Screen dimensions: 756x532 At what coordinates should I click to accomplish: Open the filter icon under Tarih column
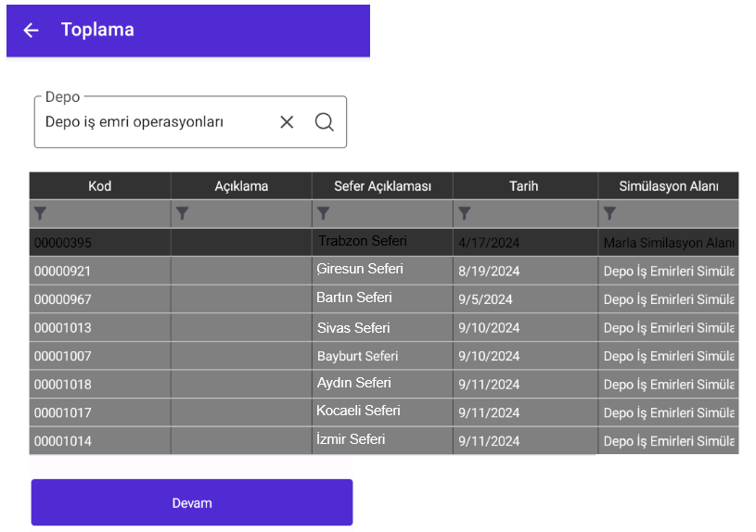point(465,213)
